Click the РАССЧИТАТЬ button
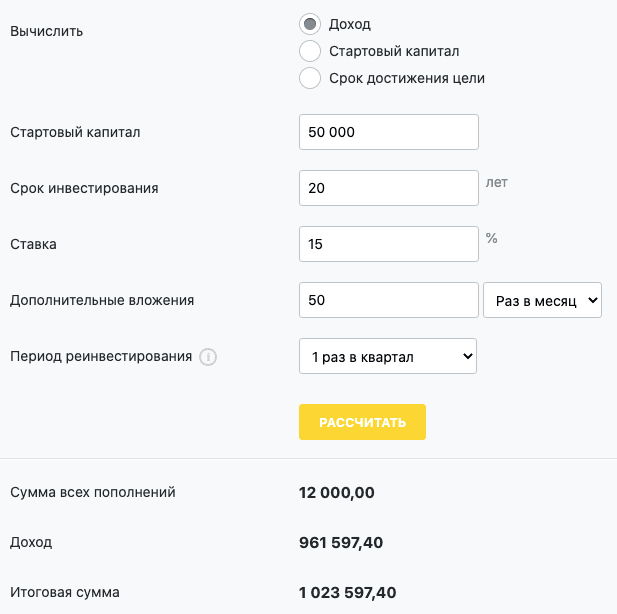 (362, 422)
